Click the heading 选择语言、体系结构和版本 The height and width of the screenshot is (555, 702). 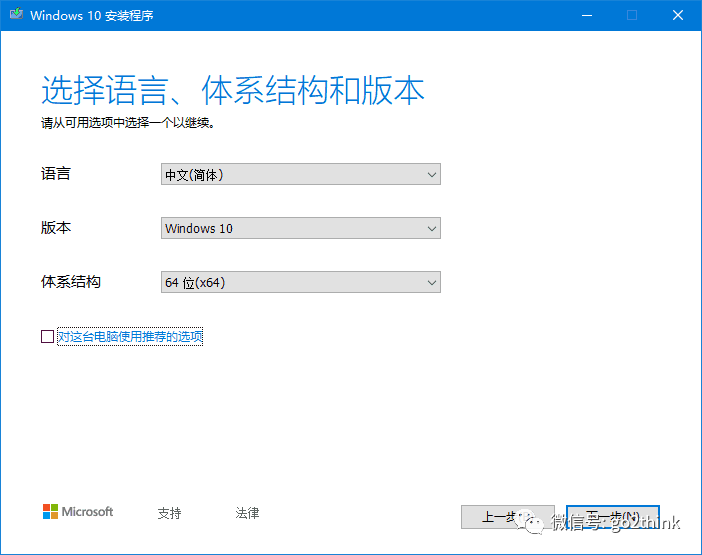pos(232,90)
